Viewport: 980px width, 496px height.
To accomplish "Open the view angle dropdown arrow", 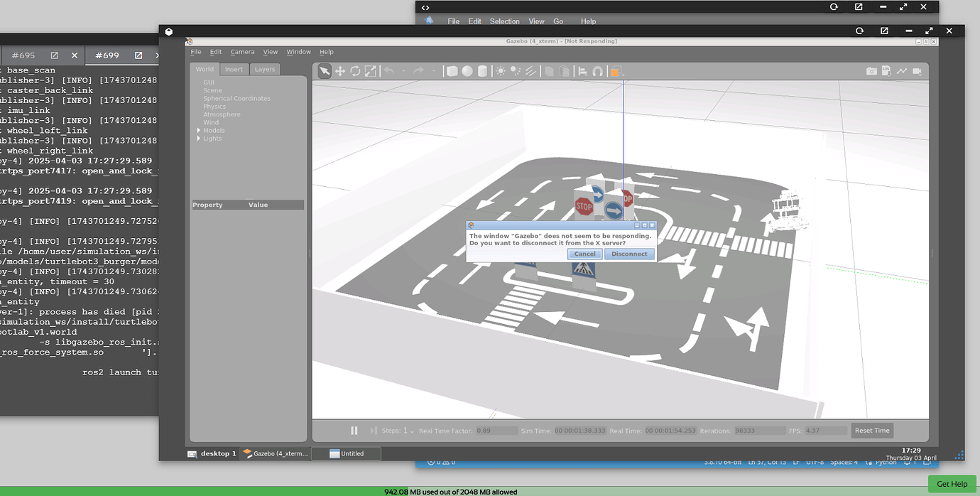I will pyautogui.click(x=623, y=75).
